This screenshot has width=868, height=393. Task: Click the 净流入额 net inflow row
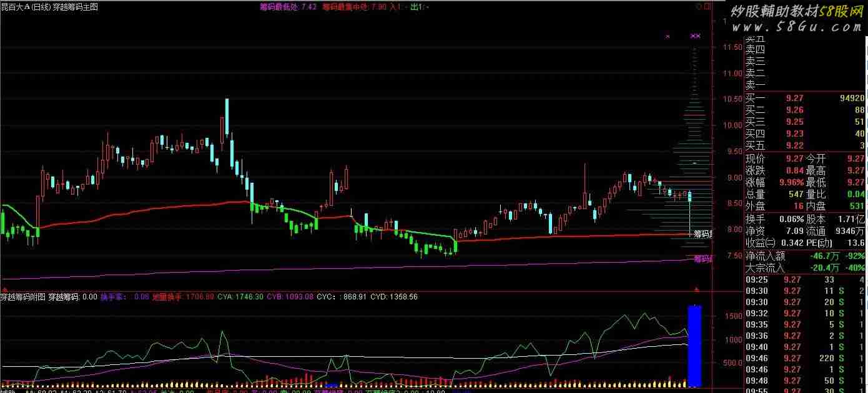point(804,256)
